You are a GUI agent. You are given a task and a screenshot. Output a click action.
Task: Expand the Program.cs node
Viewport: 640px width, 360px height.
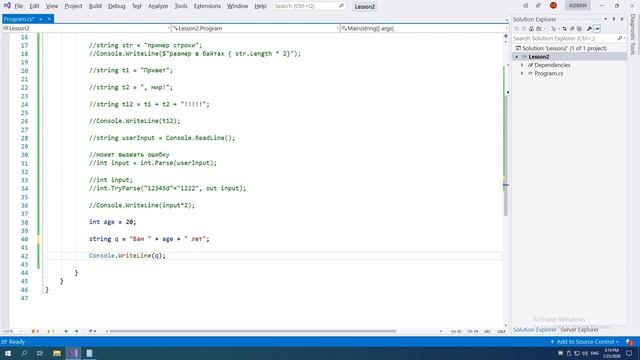522,73
